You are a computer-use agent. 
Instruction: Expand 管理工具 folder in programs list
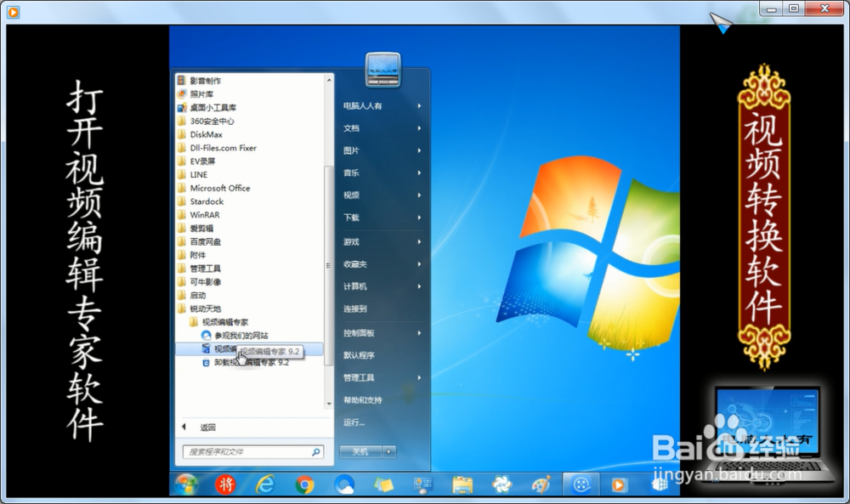200,269
